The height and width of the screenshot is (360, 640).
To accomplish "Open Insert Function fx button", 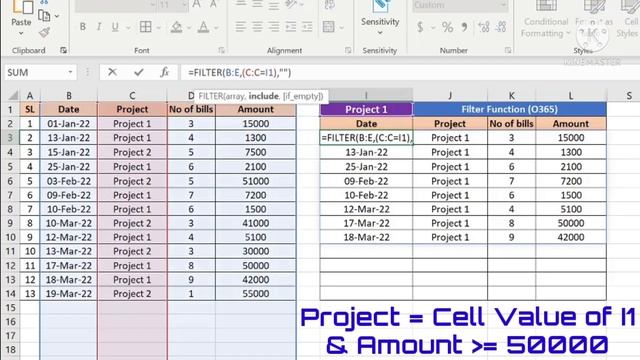I will point(164,72).
